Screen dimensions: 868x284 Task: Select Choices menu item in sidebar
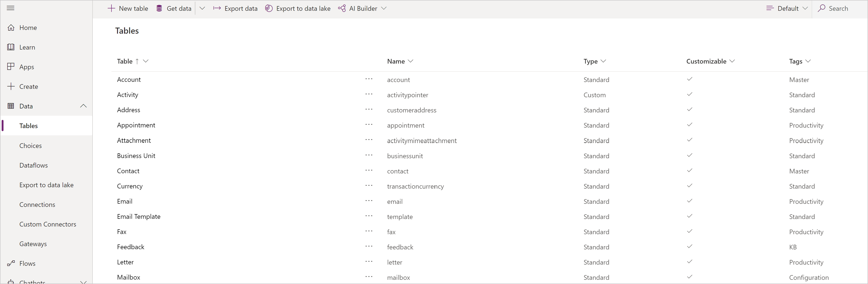[30, 145]
